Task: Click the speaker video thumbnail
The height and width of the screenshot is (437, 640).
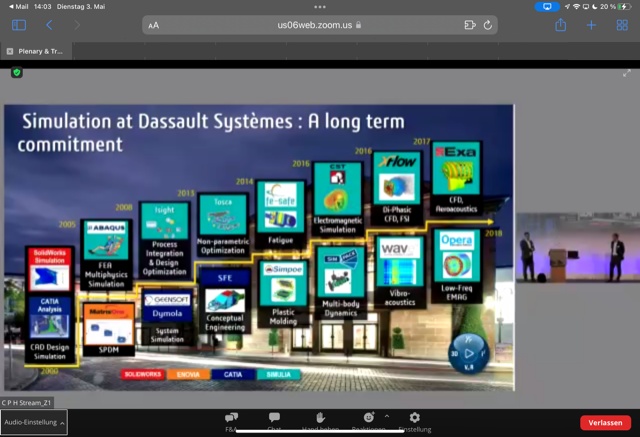Action: click(578, 248)
